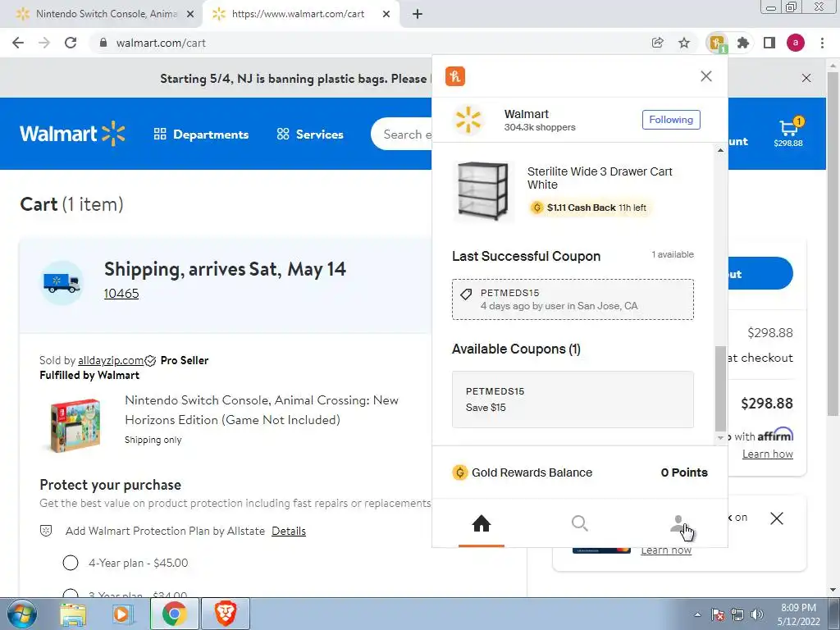Open the Honey extension icon in toolbar
The image size is (840, 630).
point(717,43)
